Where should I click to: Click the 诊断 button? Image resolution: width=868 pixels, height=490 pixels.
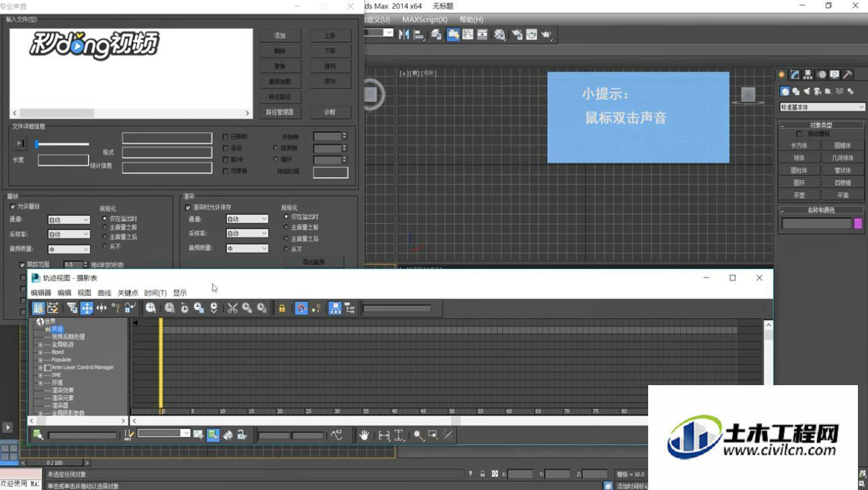pyautogui.click(x=329, y=112)
